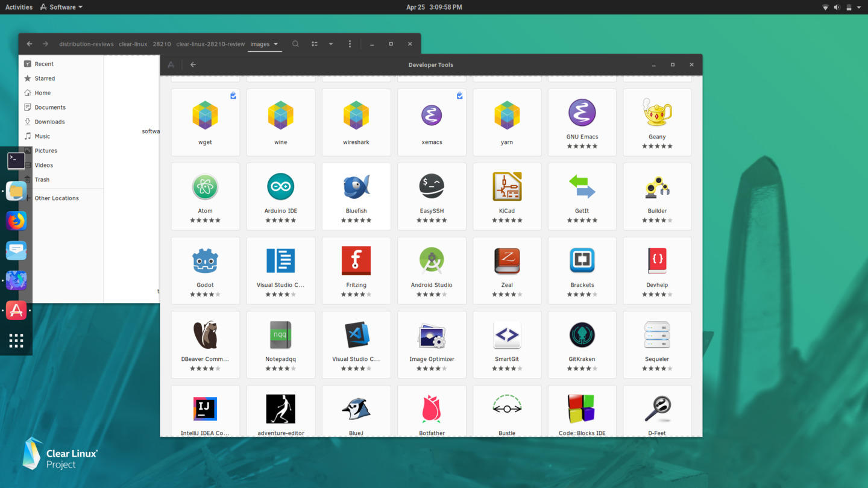Image resolution: width=868 pixels, height=488 pixels.
Task: Open Downloads in Files sidebar
Action: point(61,122)
